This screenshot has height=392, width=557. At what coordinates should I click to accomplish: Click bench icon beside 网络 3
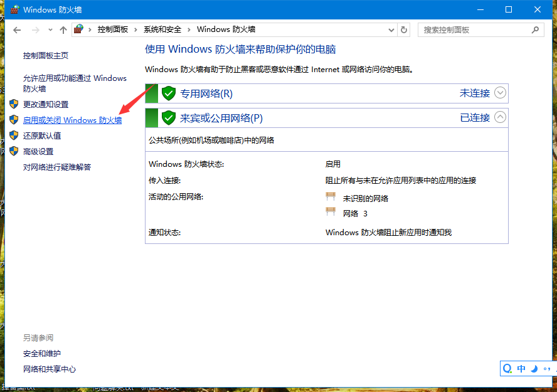[x=331, y=211]
